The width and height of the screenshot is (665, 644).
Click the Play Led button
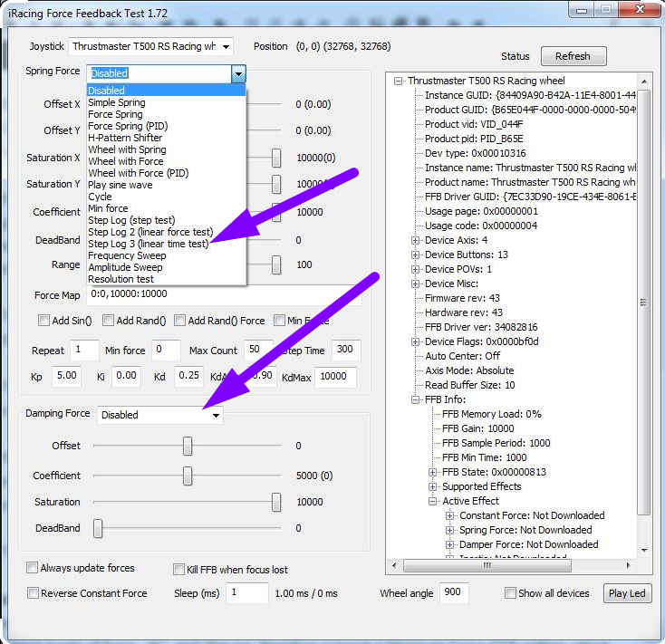627,593
